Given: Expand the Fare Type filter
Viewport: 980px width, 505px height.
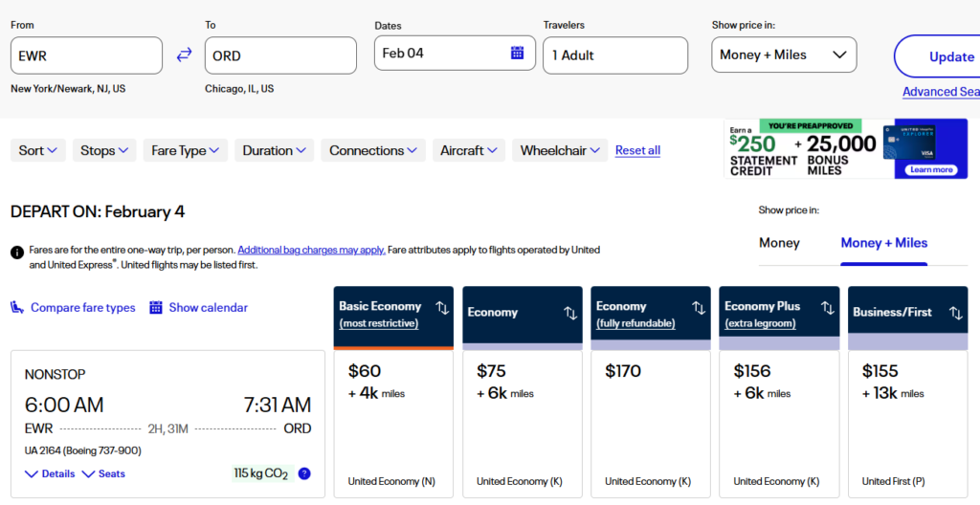Looking at the screenshot, I should tap(186, 150).
